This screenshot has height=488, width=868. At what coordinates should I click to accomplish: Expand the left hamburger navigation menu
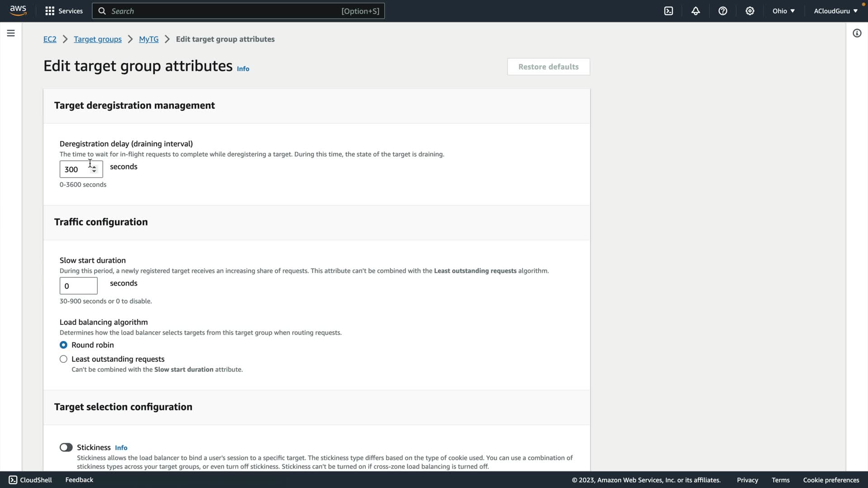(11, 33)
